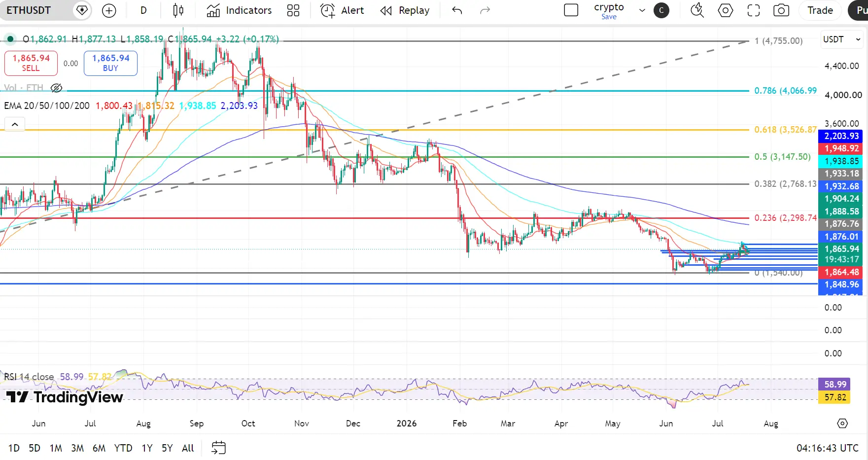Undo the last chart action
Image resolution: width=868 pixels, height=460 pixels.
[x=457, y=10]
